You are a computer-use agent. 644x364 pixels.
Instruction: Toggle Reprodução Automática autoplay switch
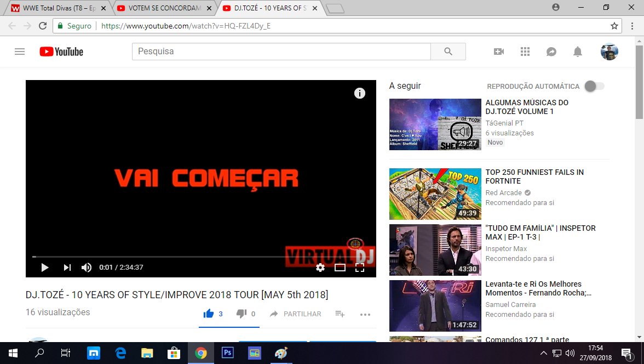click(x=595, y=86)
